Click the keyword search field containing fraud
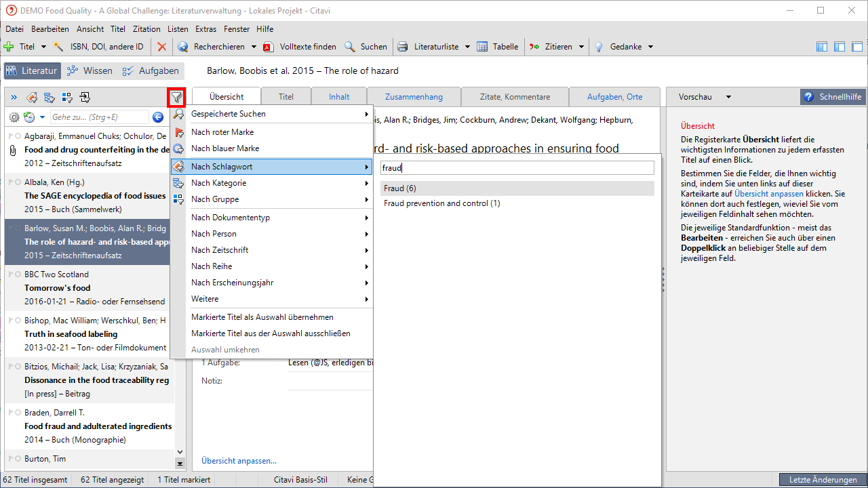The width and height of the screenshot is (868, 488). coord(517,167)
